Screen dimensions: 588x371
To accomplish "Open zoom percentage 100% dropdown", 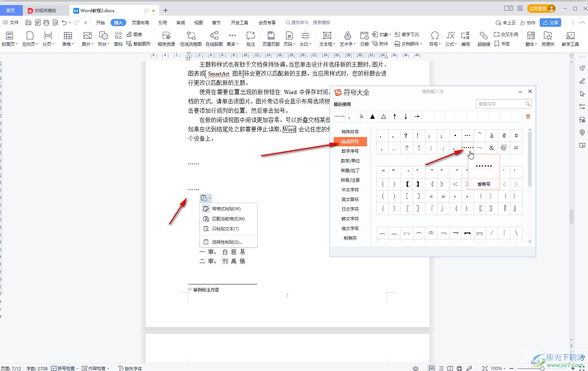I will 498,368.
